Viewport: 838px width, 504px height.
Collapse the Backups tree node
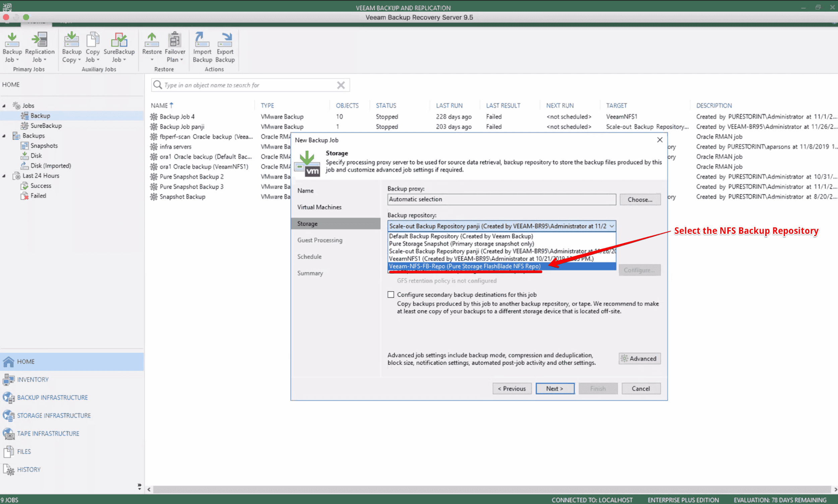tap(4, 136)
